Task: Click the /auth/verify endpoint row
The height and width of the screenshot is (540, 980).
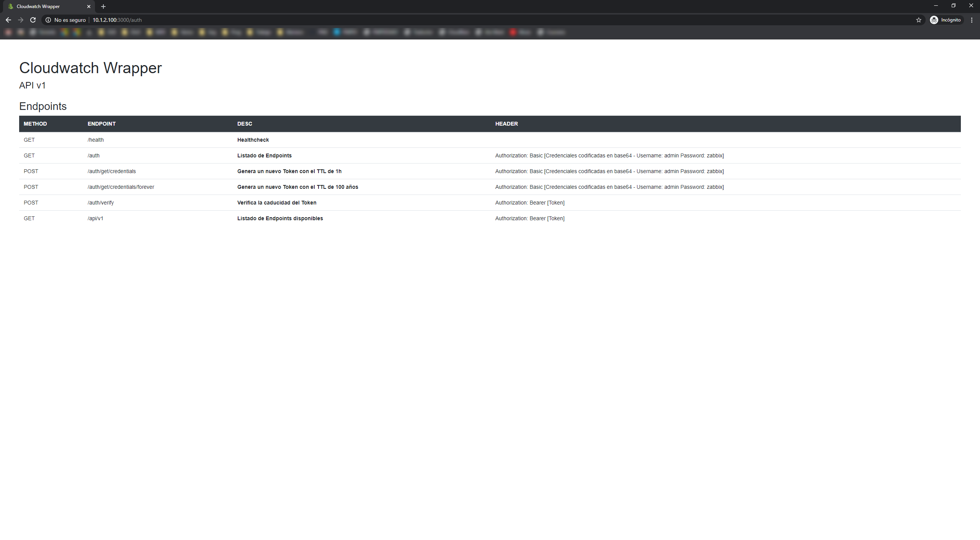Action: coord(101,203)
